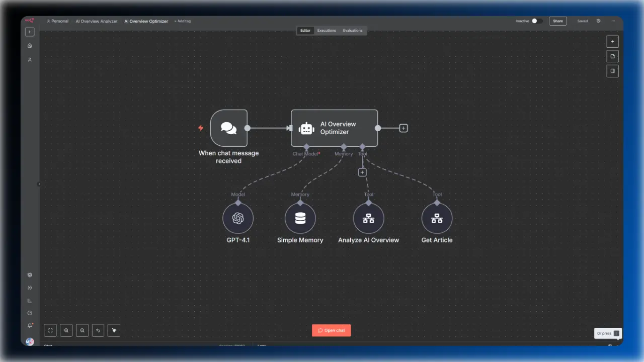
Task: Open the Get Article tool node
Action: pos(437,218)
